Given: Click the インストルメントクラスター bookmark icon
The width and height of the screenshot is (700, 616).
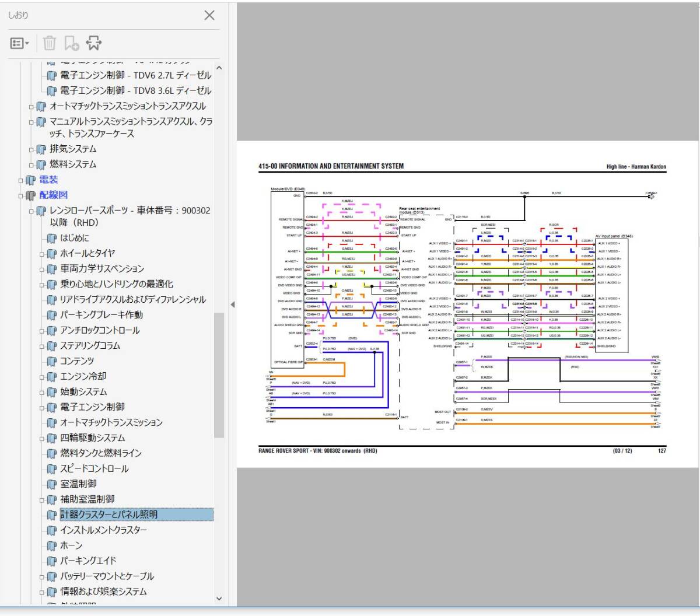Looking at the screenshot, I should point(51,530).
